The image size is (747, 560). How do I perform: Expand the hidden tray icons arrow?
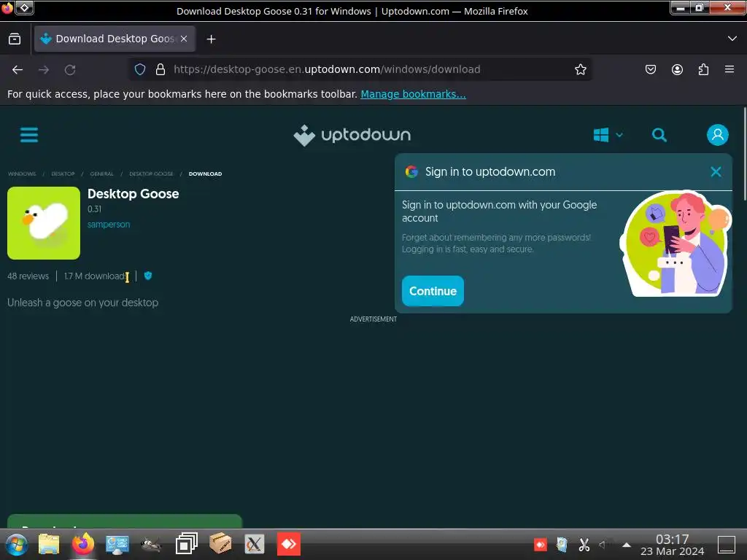point(627,545)
